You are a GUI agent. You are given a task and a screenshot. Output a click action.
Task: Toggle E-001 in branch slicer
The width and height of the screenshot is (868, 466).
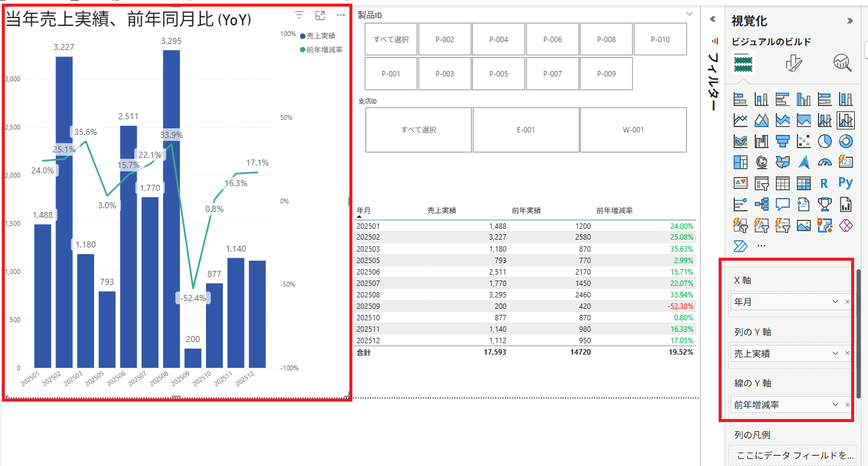[525, 130]
